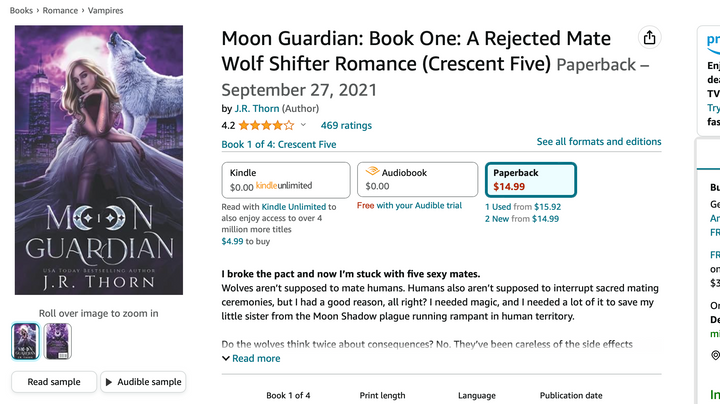This screenshot has height=404, width=720.
Task: View the 469 ratings link
Action: pyautogui.click(x=346, y=126)
